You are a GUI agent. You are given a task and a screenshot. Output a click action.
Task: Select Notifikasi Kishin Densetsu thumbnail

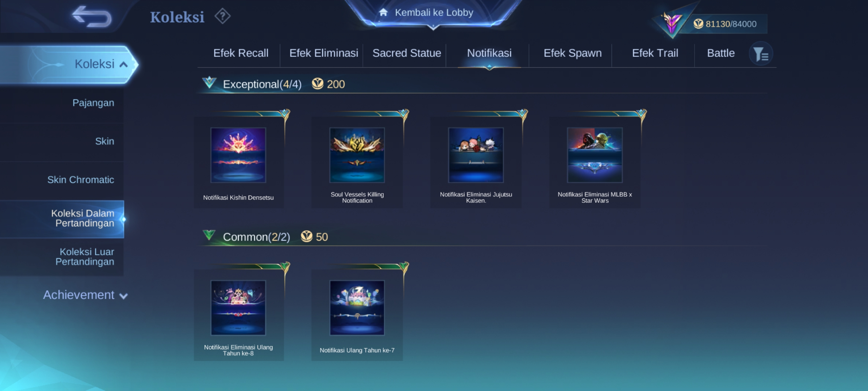(238, 155)
